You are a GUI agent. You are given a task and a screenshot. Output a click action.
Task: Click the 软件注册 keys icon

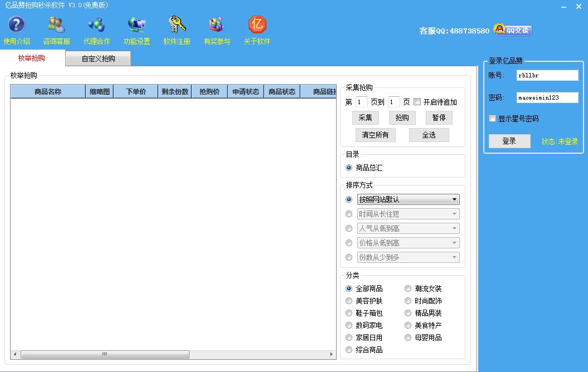point(177,25)
